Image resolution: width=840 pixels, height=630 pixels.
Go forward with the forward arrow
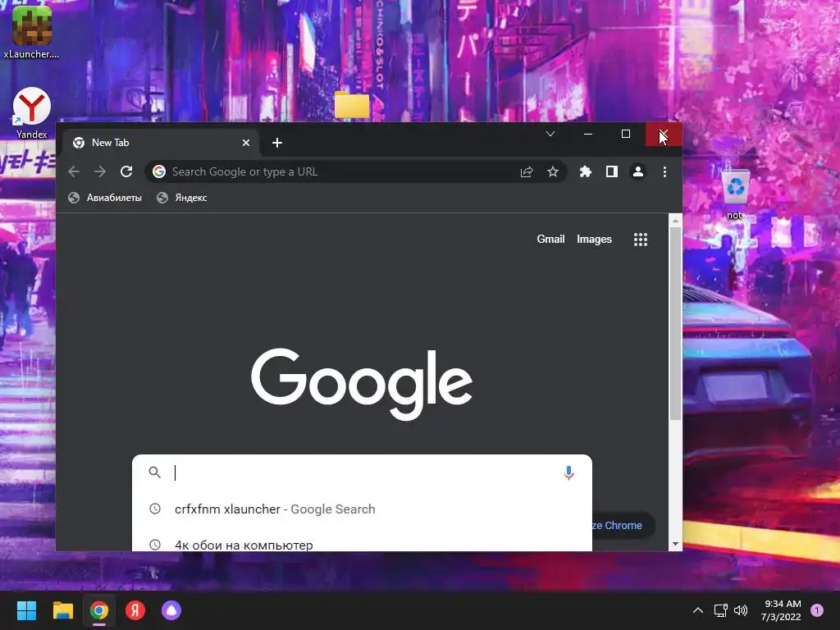[100, 171]
